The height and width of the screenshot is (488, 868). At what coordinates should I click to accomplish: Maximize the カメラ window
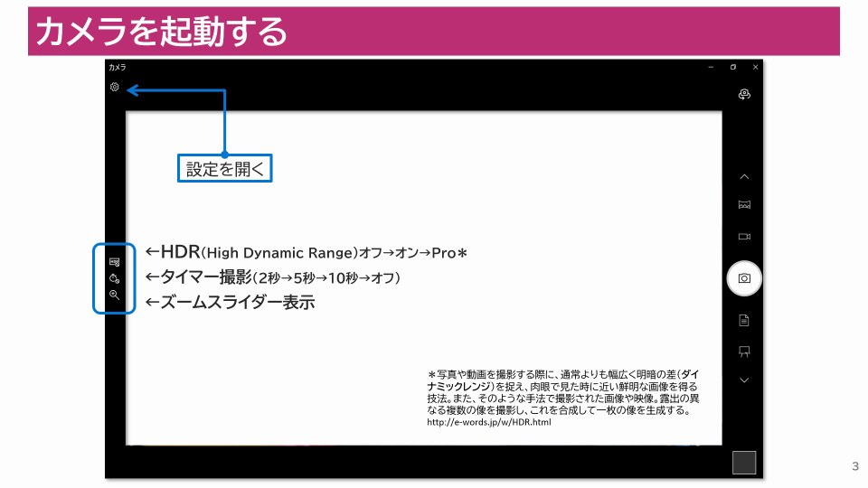pos(732,67)
